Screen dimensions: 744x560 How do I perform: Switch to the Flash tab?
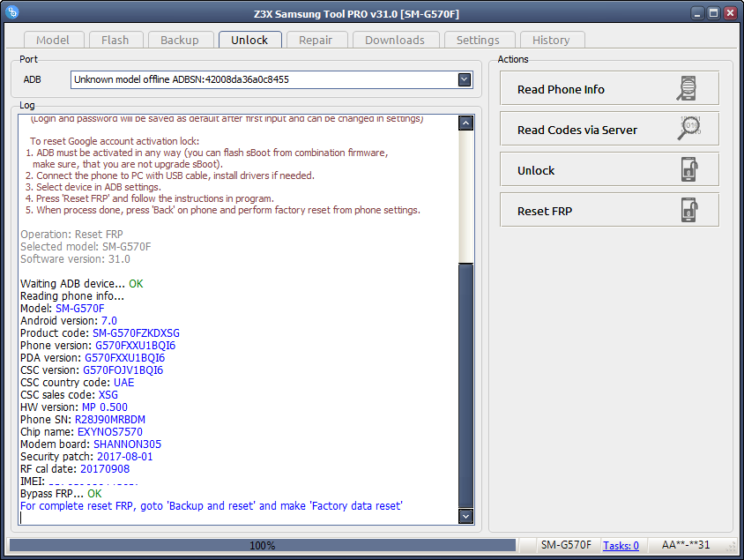[115, 40]
